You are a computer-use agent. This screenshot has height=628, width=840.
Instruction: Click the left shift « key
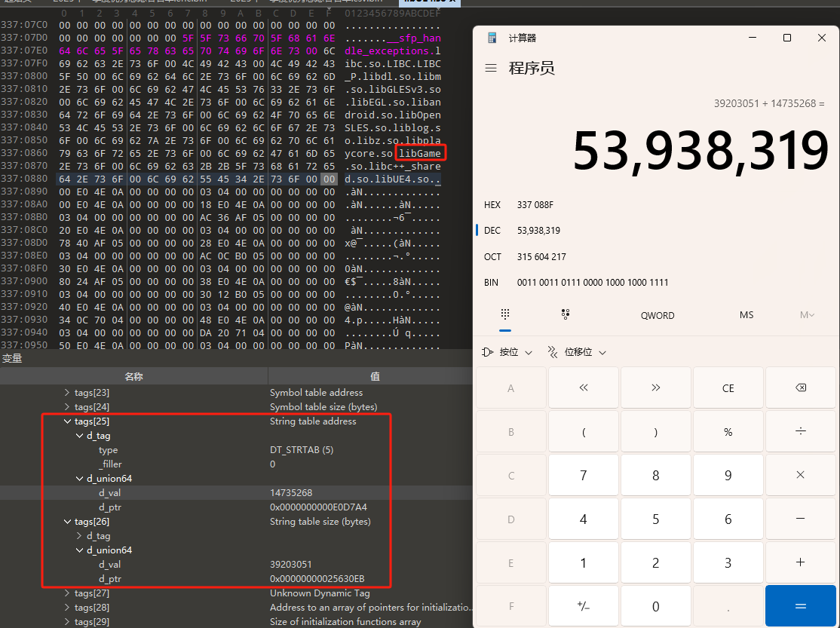[583, 388]
